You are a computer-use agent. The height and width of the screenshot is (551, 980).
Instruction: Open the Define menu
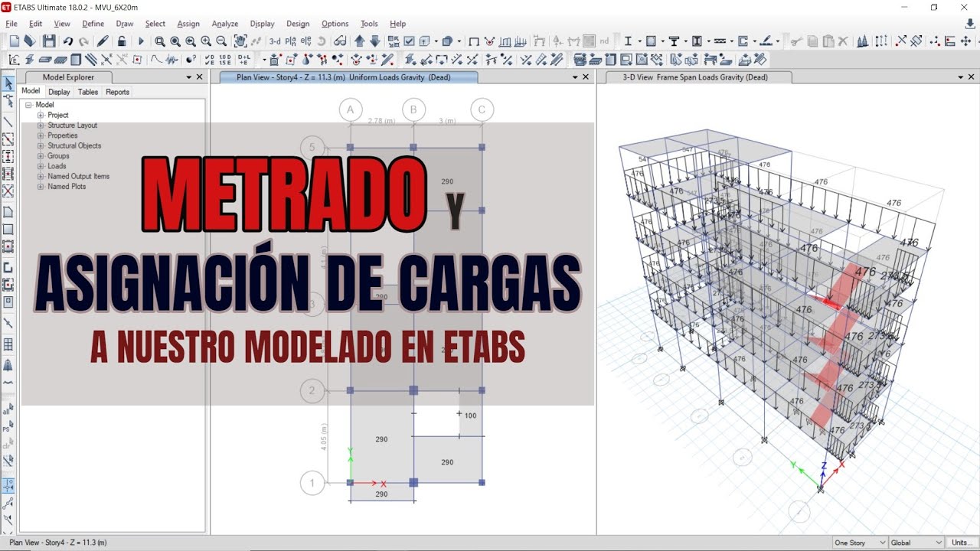[x=93, y=24]
